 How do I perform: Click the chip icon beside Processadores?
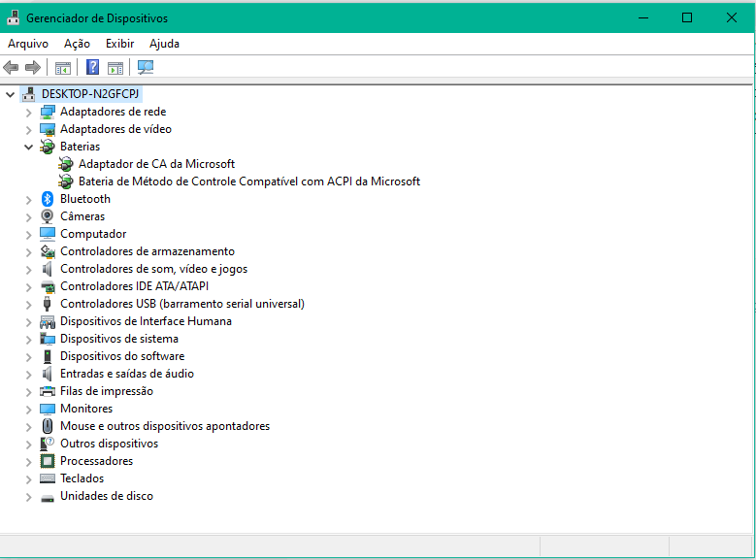pyautogui.click(x=48, y=461)
